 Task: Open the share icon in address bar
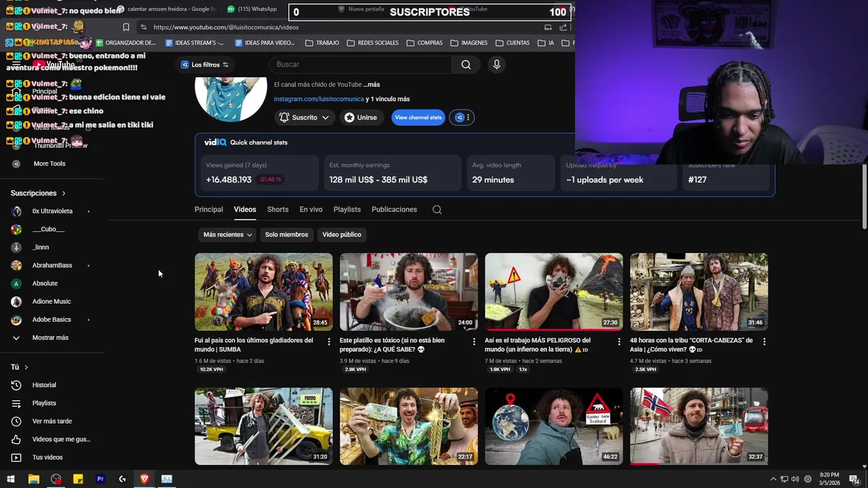[x=563, y=27]
